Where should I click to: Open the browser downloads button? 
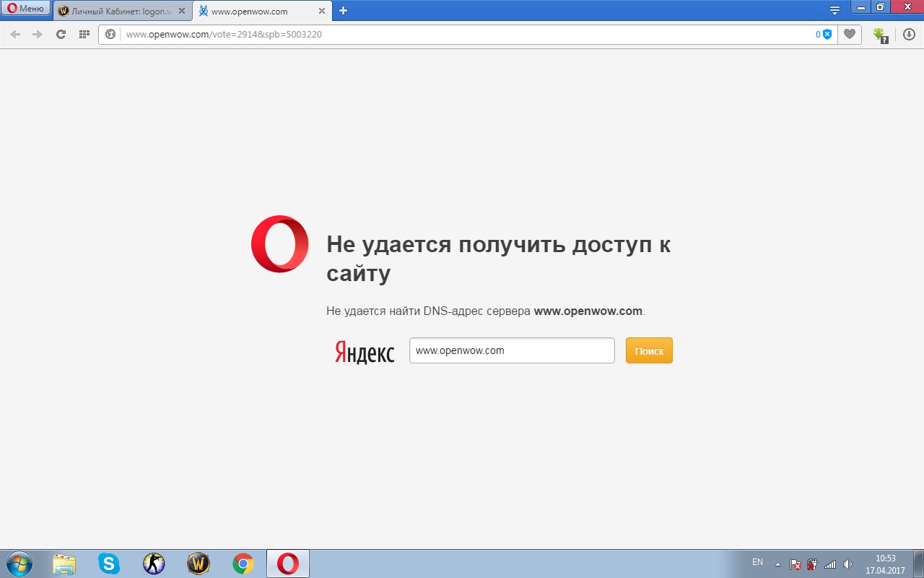click(909, 34)
